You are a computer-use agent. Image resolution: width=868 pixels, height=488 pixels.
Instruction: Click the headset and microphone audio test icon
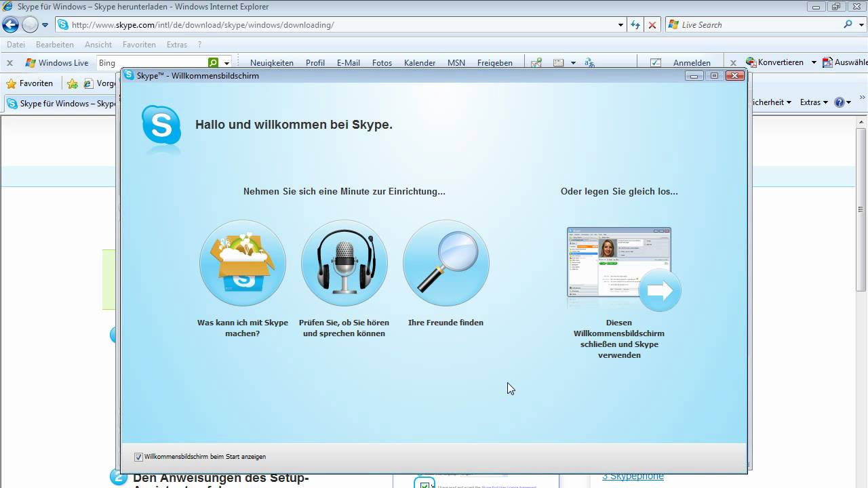(344, 263)
